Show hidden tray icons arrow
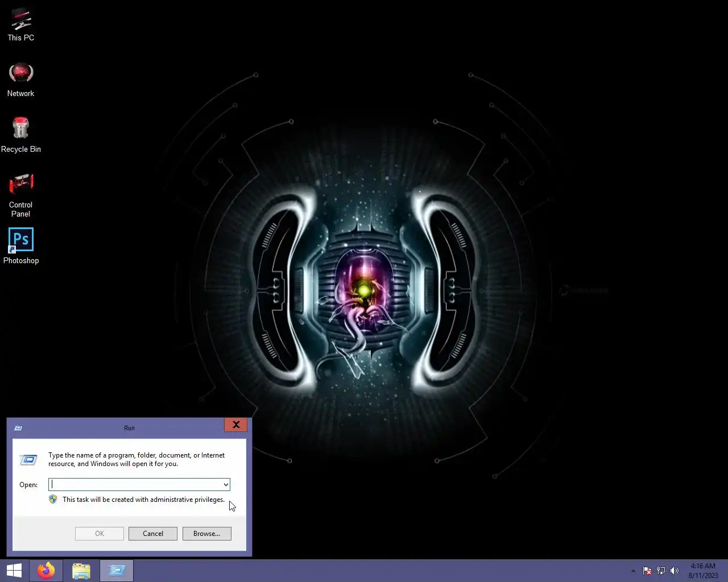This screenshot has width=728, height=582. (633, 571)
